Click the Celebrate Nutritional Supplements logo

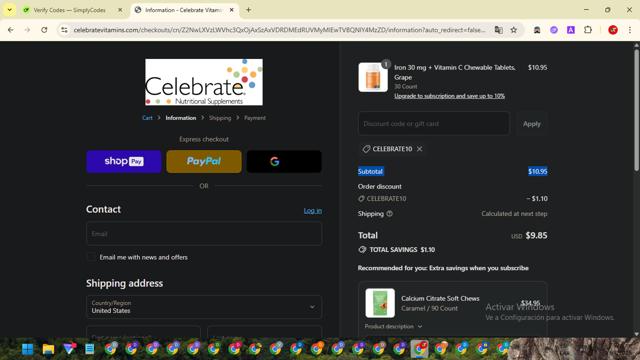point(204,82)
